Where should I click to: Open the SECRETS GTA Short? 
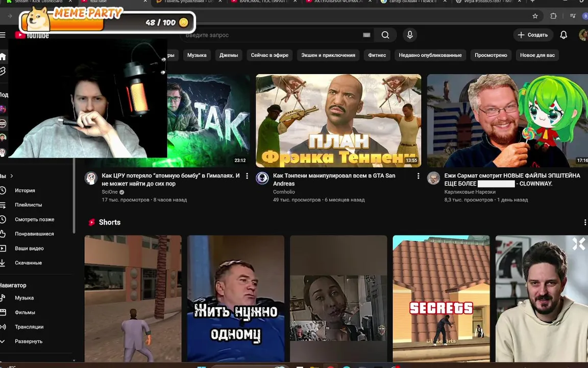tap(441, 298)
